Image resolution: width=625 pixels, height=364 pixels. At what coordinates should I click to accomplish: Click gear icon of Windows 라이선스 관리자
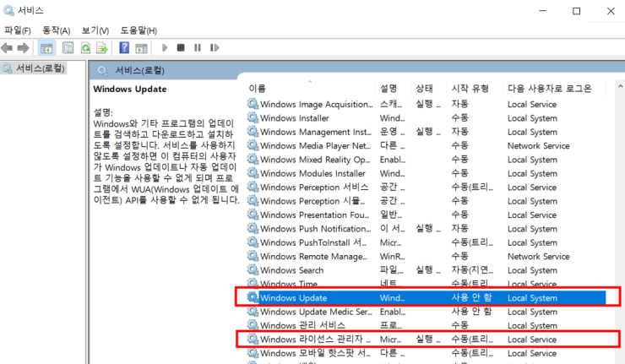(x=253, y=339)
